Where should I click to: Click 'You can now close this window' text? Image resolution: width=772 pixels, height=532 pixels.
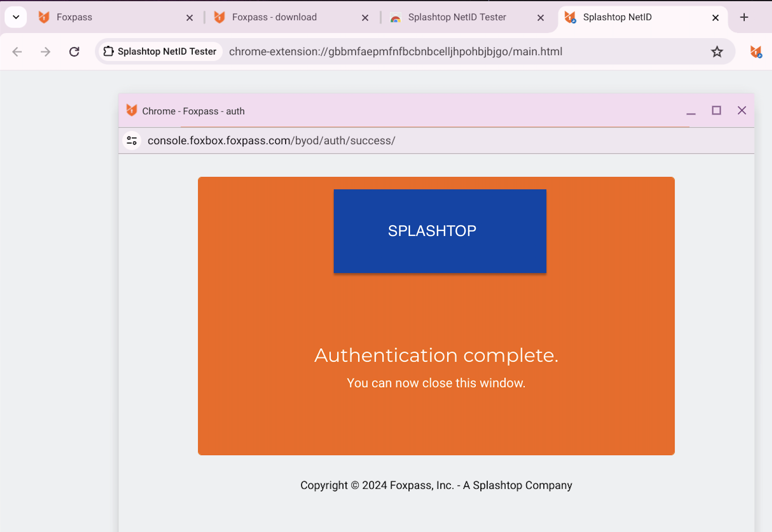pos(436,383)
